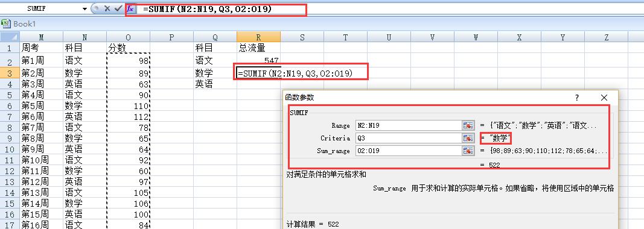
Task: Click the Sum_range input field O2:O19
Action: pyautogui.click(x=409, y=151)
